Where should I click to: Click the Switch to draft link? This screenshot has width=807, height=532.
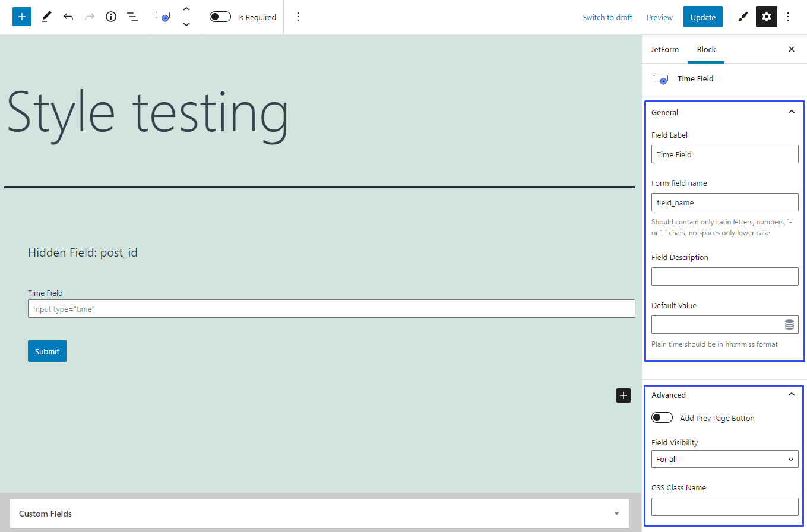pyautogui.click(x=607, y=17)
